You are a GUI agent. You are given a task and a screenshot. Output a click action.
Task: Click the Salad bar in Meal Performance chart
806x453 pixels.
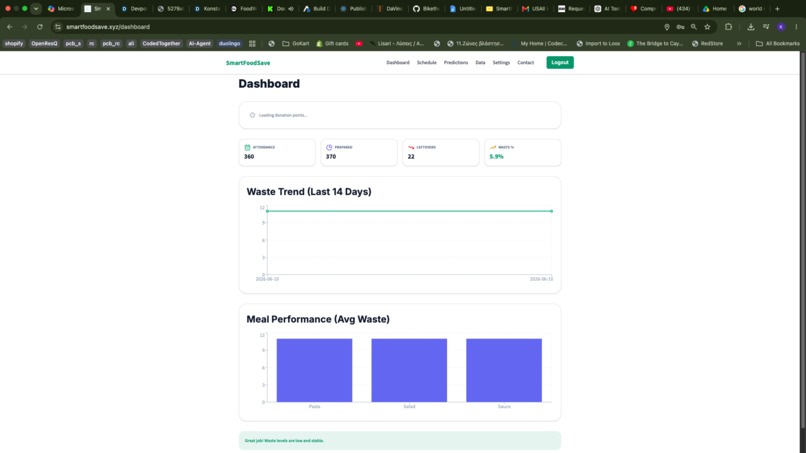[409, 370]
